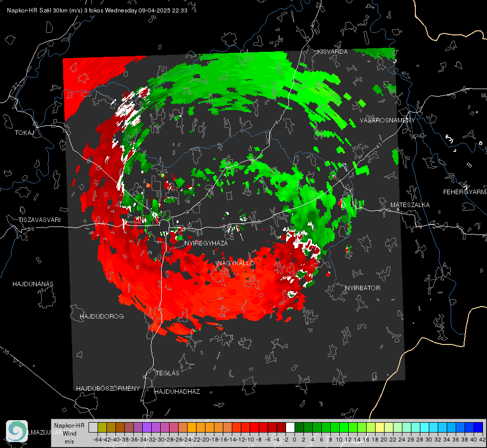The width and height of the screenshot is (487, 448).
Task: Click the NYÍREGYHÁZA city label
Action: [x=206, y=243]
